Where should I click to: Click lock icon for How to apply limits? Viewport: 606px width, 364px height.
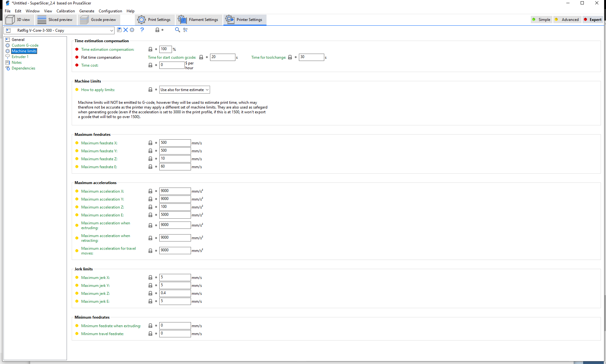tap(150, 90)
